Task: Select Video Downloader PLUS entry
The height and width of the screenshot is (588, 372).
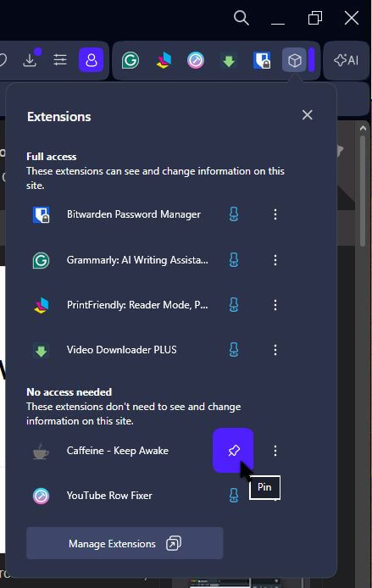Action: coord(121,350)
